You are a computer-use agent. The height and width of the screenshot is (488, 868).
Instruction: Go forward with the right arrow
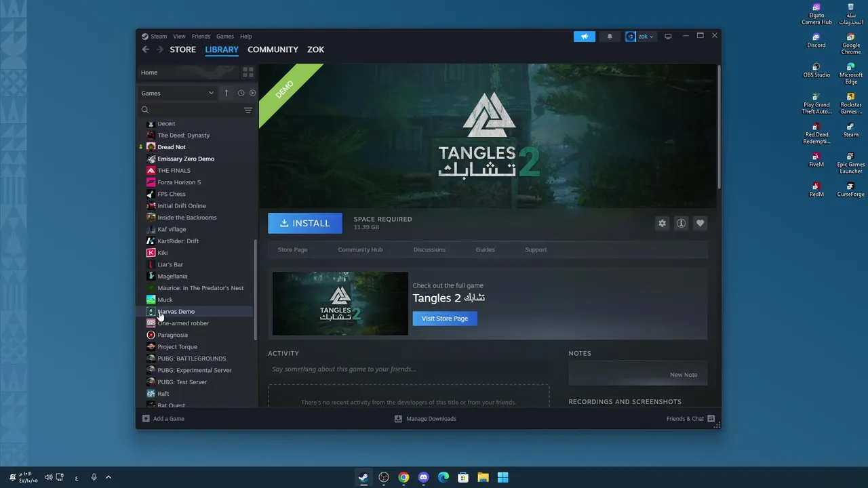tap(160, 49)
